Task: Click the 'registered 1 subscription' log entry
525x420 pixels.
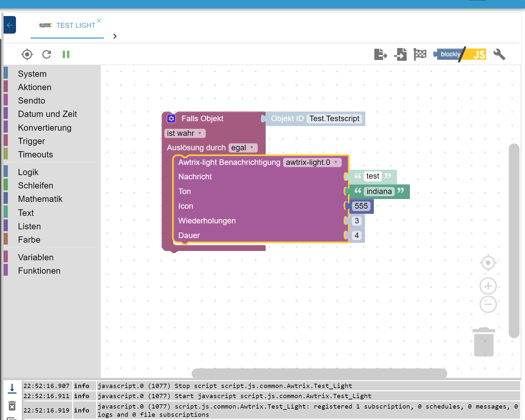Action: pos(308,411)
